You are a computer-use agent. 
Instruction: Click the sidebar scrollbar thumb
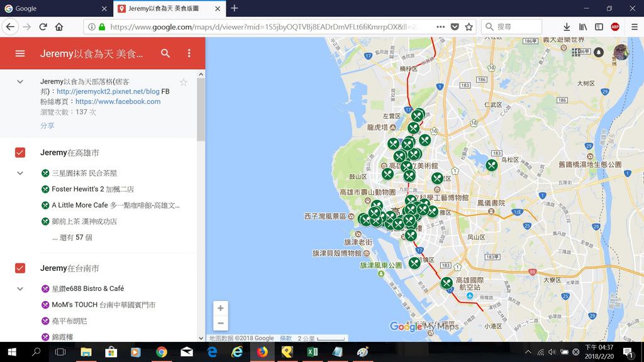201,109
